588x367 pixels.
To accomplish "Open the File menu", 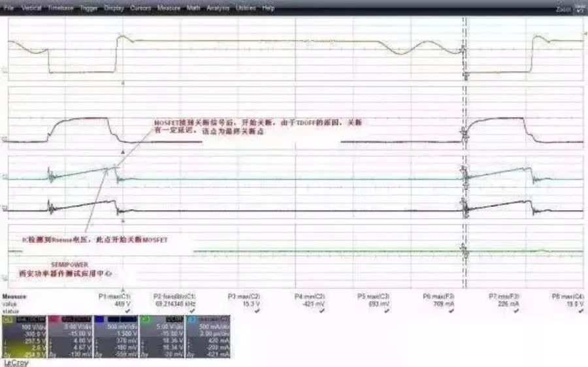I will click(9, 8).
